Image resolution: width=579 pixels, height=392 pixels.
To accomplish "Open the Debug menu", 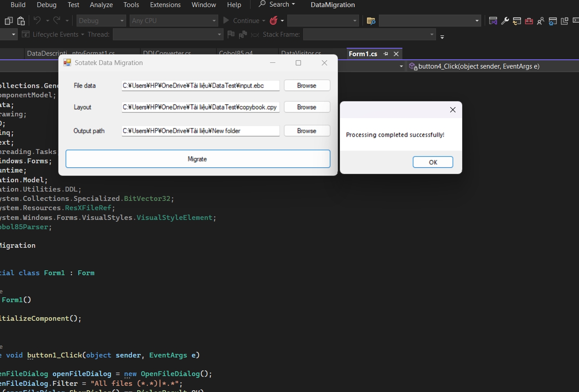I will pos(46,5).
